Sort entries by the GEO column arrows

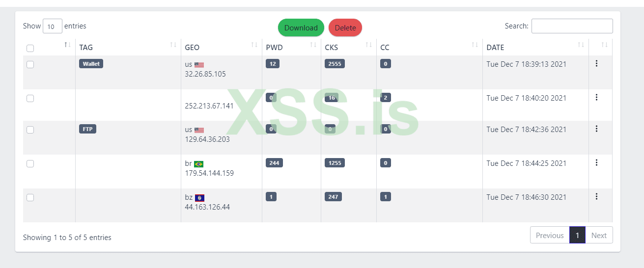pyautogui.click(x=254, y=45)
